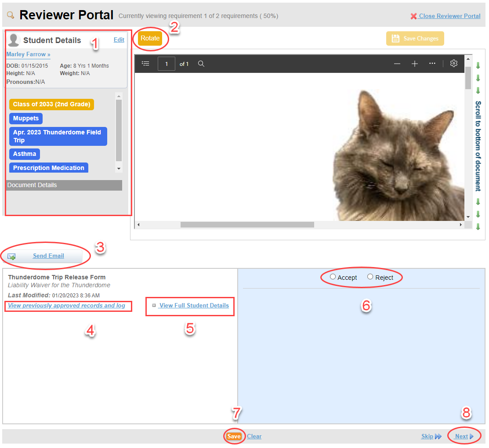Open the page thumbnails sidebar
This screenshot has width=489, height=448.
click(145, 63)
